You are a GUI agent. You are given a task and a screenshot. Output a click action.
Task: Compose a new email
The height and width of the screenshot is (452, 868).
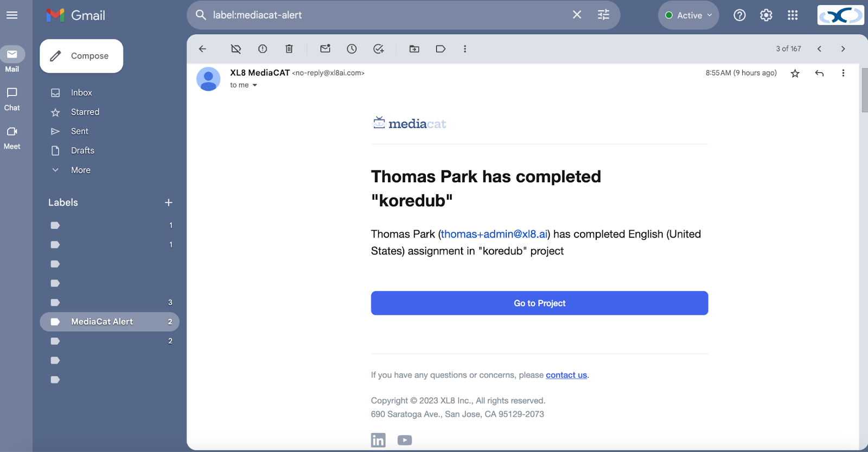(x=81, y=56)
